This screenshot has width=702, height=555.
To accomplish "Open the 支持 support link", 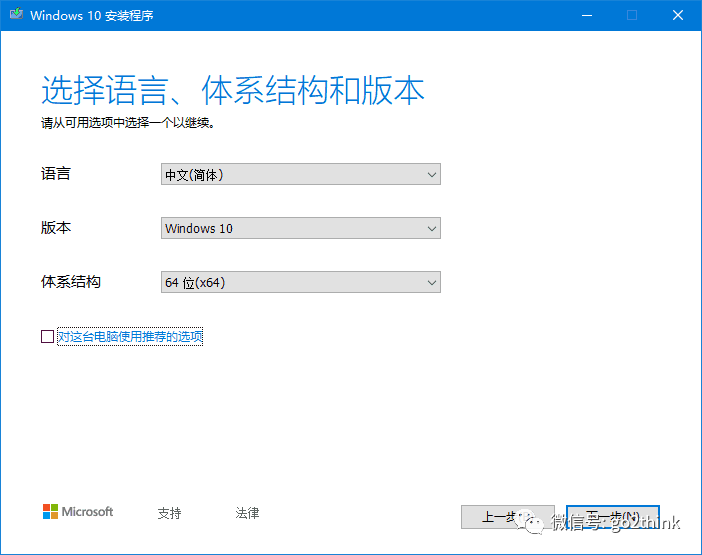I will coord(169,513).
